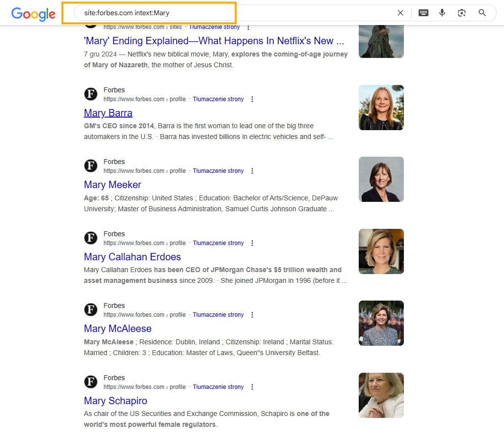Open the Mary Meeker result link

(112, 185)
